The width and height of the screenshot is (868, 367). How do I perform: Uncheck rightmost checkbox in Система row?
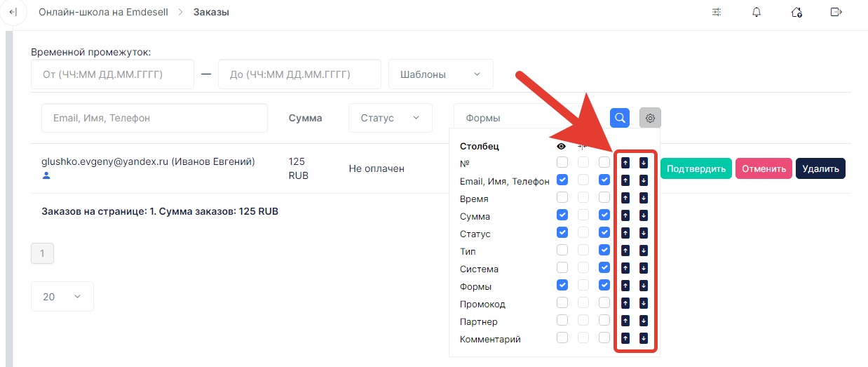(x=604, y=268)
